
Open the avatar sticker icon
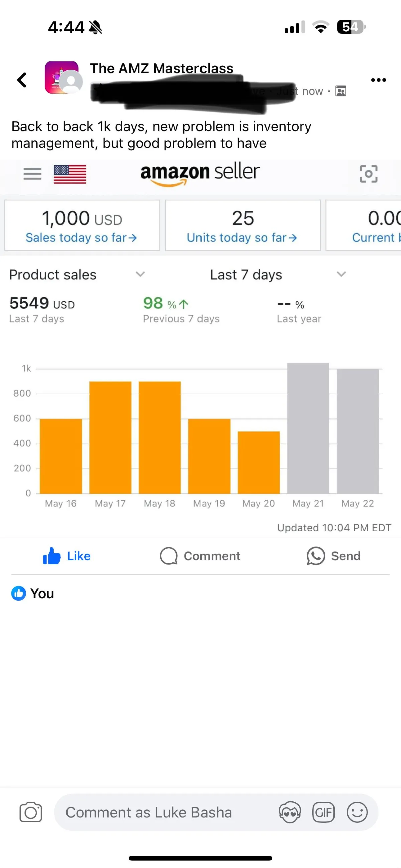tap(290, 812)
